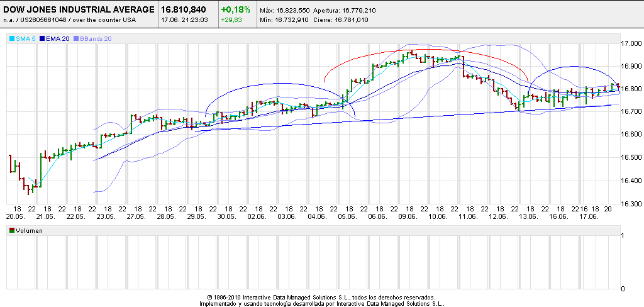Select the SMA 5 legend label

pyautogui.click(x=26, y=38)
